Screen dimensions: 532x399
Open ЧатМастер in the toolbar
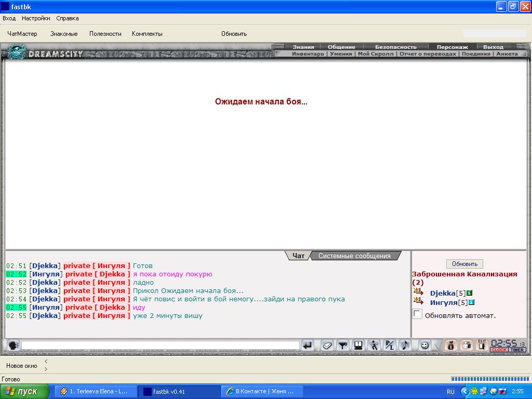point(22,34)
